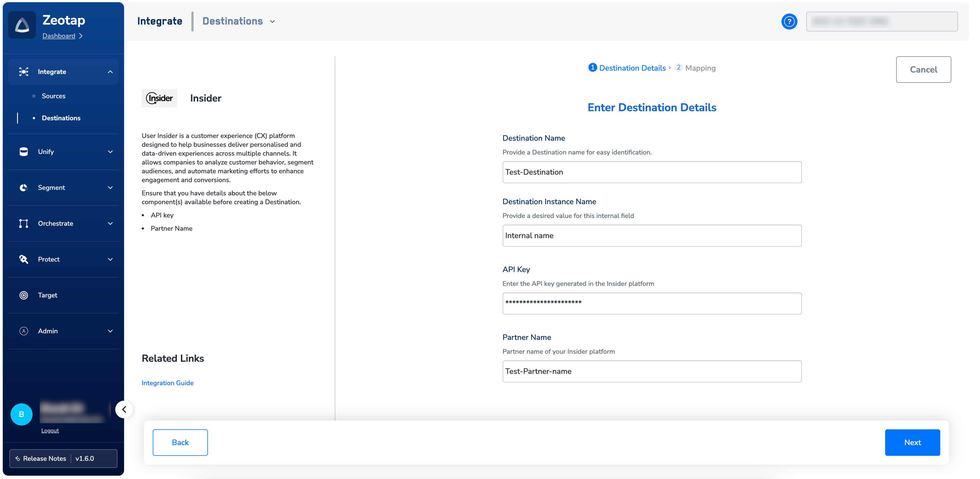Open the Destinations header dropdown
Screen dimensions: 980x479
click(x=239, y=21)
